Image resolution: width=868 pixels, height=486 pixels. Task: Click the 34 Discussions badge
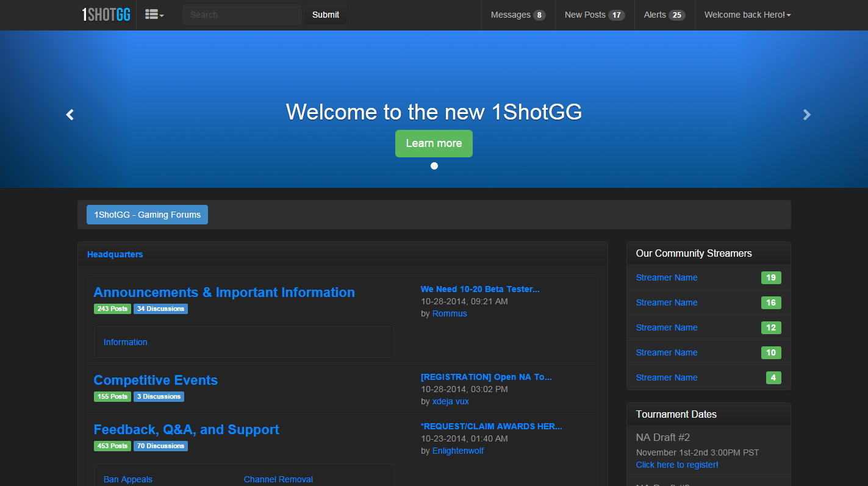[160, 309]
